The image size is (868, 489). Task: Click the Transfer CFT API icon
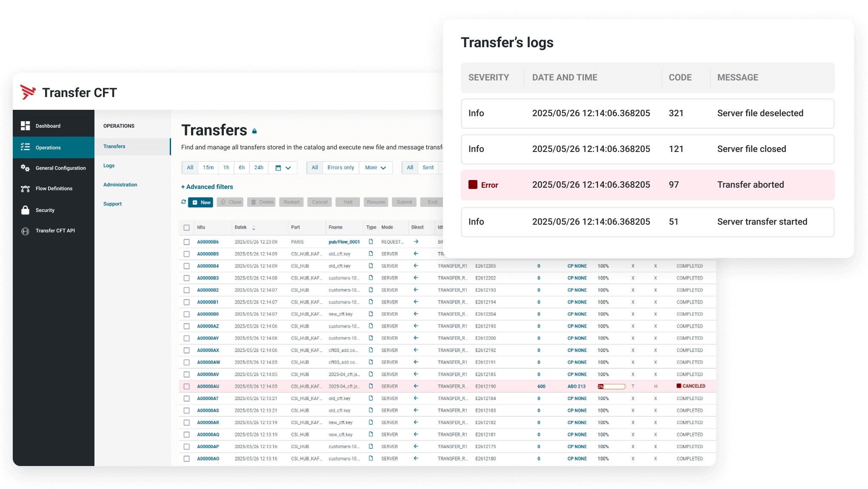coord(26,231)
